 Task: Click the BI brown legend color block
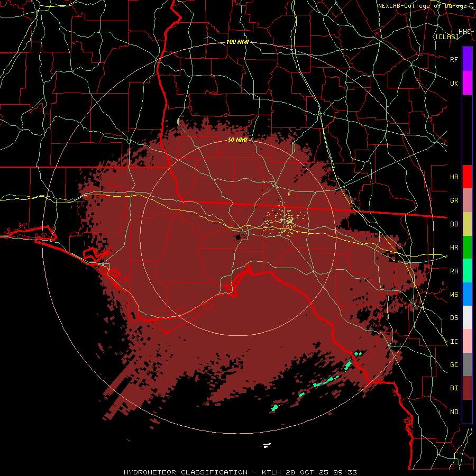pos(467,388)
